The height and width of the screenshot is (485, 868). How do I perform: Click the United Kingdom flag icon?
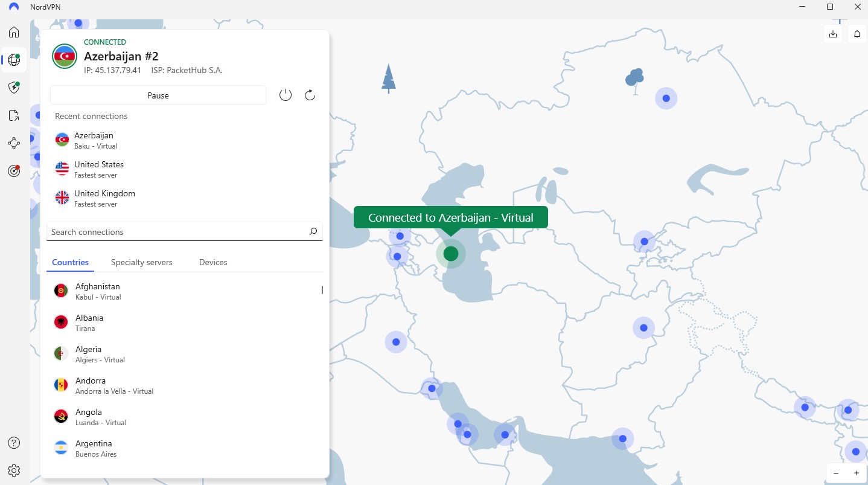tap(62, 198)
